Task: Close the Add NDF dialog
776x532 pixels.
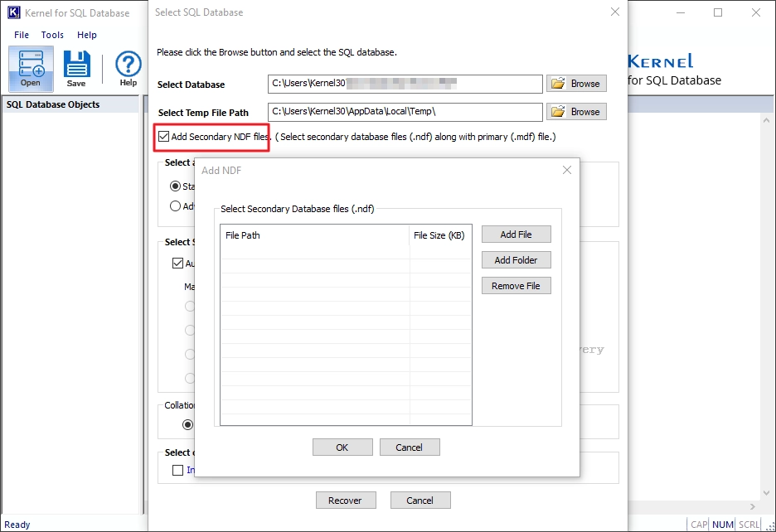Action: pyautogui.click(x=567, y=170)
